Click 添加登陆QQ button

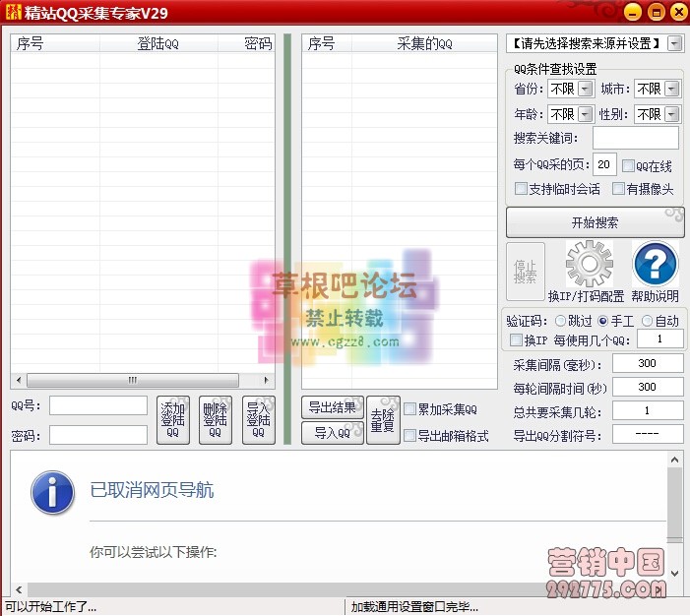[x=173, y=420]
